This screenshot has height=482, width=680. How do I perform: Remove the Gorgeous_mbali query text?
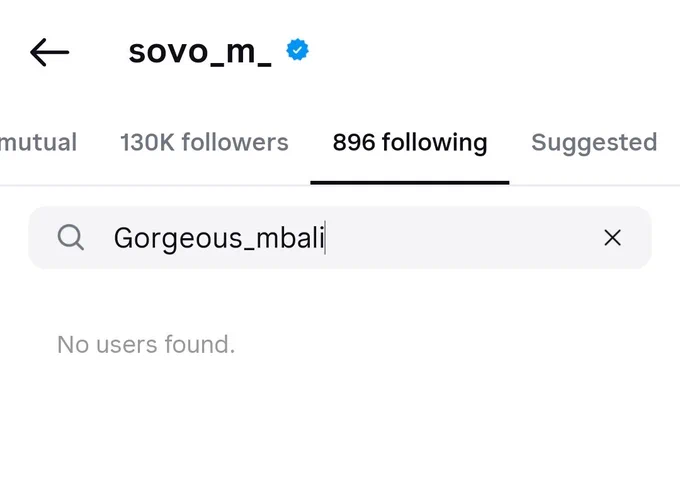tap(612, 238)
